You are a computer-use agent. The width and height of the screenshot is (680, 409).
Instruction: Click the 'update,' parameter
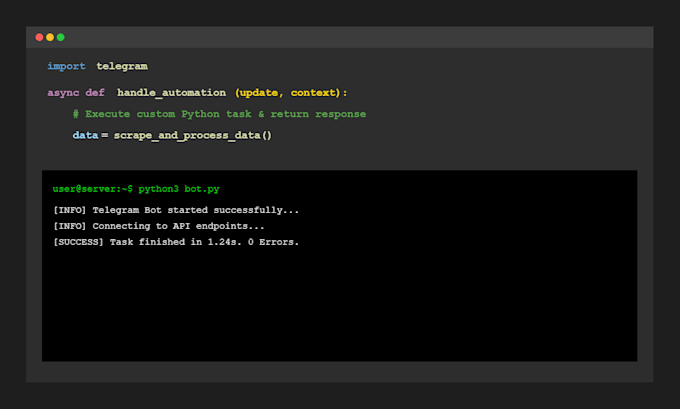[261, 93]
